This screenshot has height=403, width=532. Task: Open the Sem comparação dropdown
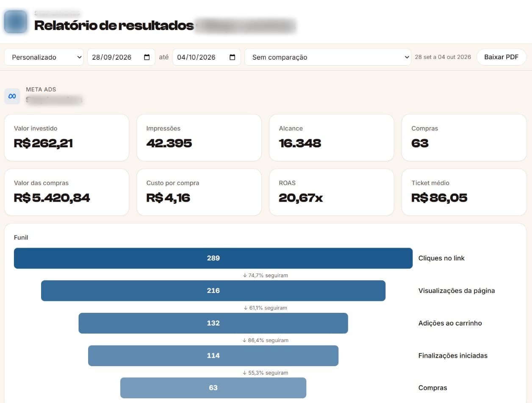coord(327,57)
